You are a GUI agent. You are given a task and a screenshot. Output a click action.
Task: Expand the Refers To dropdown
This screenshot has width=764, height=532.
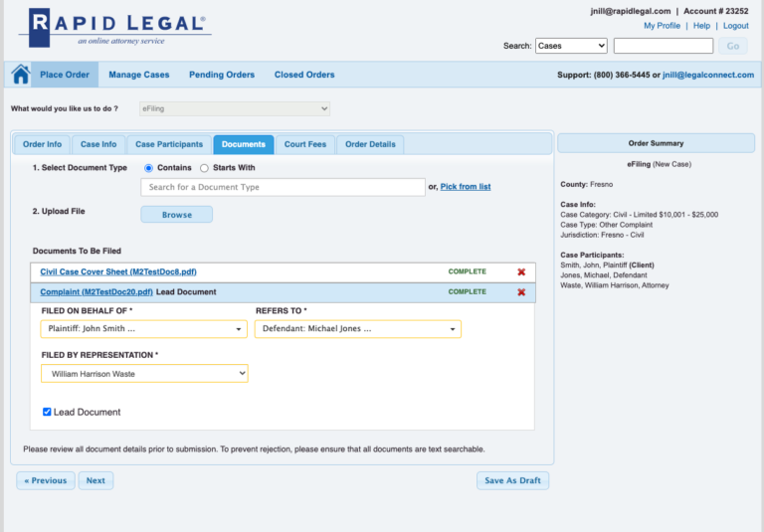pos(358,329)
